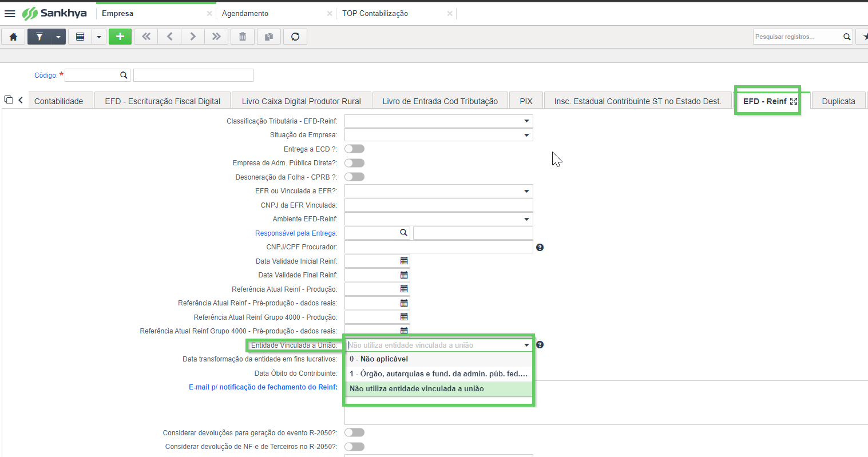Image resolution: width=868 pixels, height=457 pixels.
Task: Open the grid view dropdown arrow
Action: pyautogui.click(x=99, y=37)
